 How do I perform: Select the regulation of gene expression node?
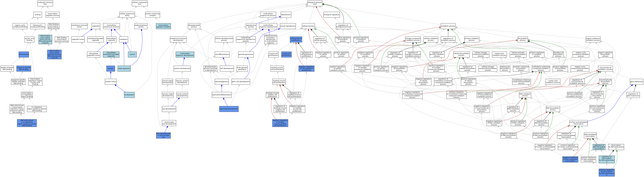click(633, 95)
